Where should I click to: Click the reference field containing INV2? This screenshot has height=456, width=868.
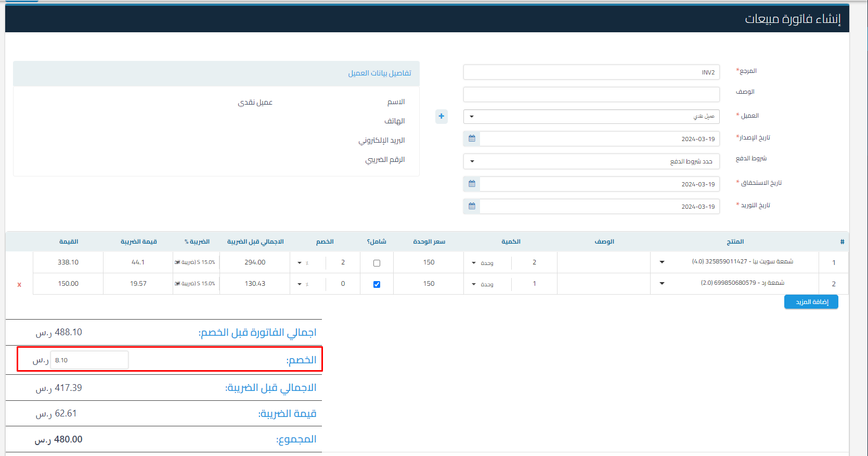point(591,72)
